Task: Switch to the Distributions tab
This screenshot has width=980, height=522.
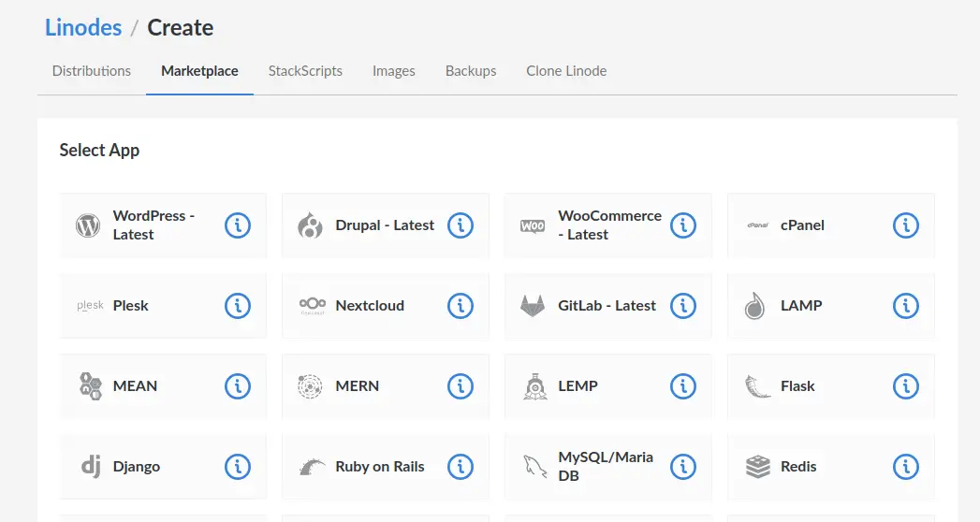Action: click(x=91, y=71)
